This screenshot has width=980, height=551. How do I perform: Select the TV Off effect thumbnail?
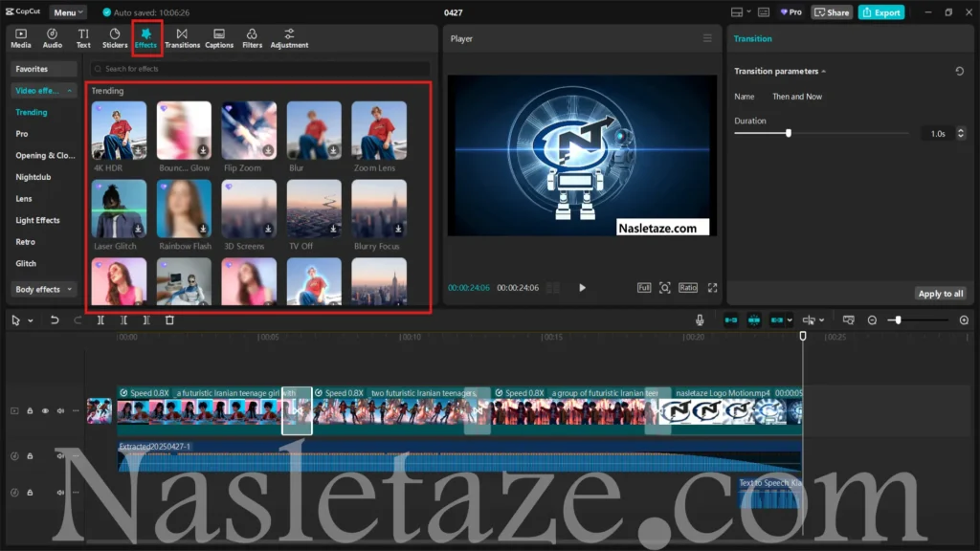click(x=314, y=209)
